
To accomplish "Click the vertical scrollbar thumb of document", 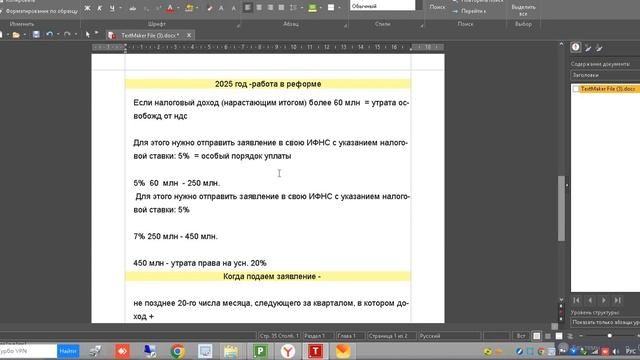I will pyautogui.click(x=561, y=208).
